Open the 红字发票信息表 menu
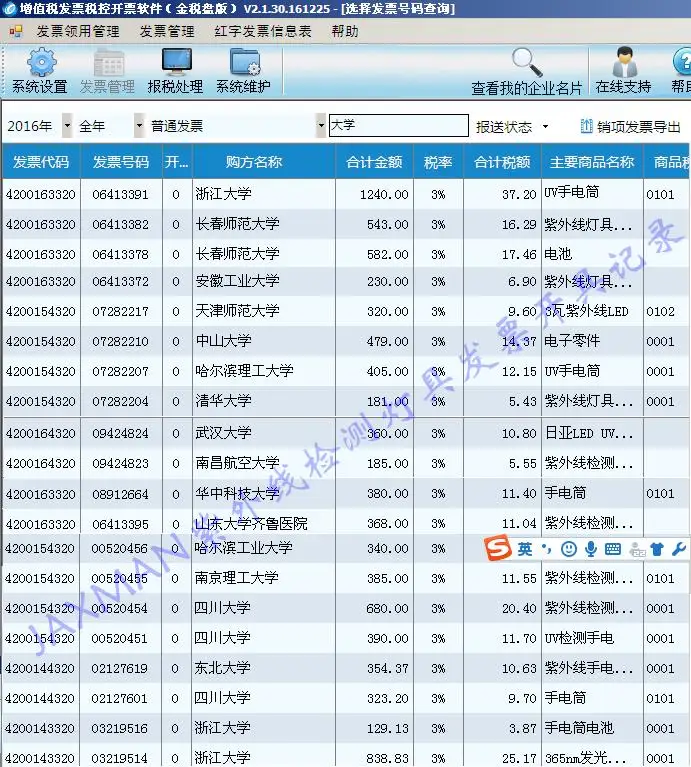Image resolution: width=691 pixels, height=767 pixels. click(263, 31)
